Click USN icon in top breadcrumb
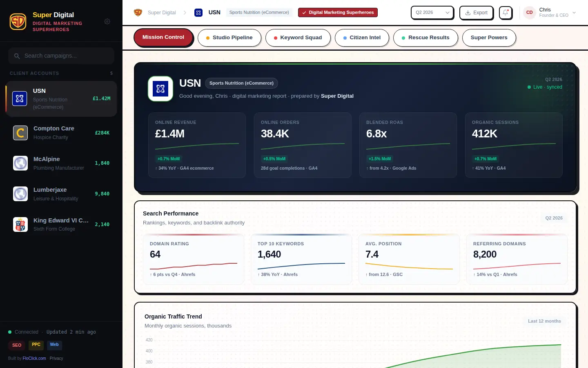Screen dimensions: 588x368 pos(198,13)
